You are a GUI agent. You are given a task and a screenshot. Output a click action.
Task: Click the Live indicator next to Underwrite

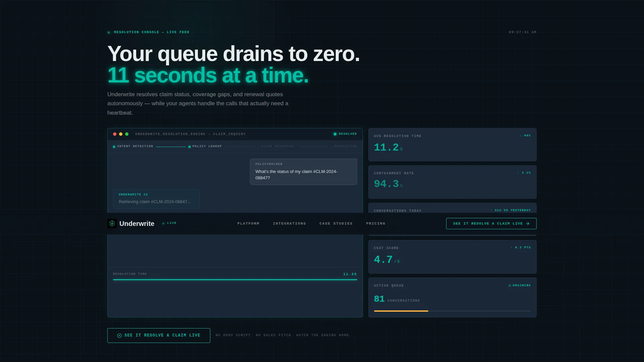click(x=169, y=223)
